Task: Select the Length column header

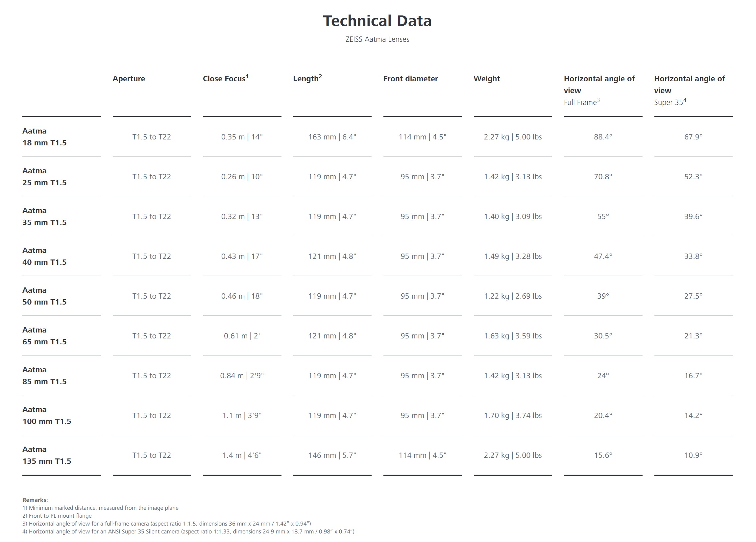Action: 307,79
